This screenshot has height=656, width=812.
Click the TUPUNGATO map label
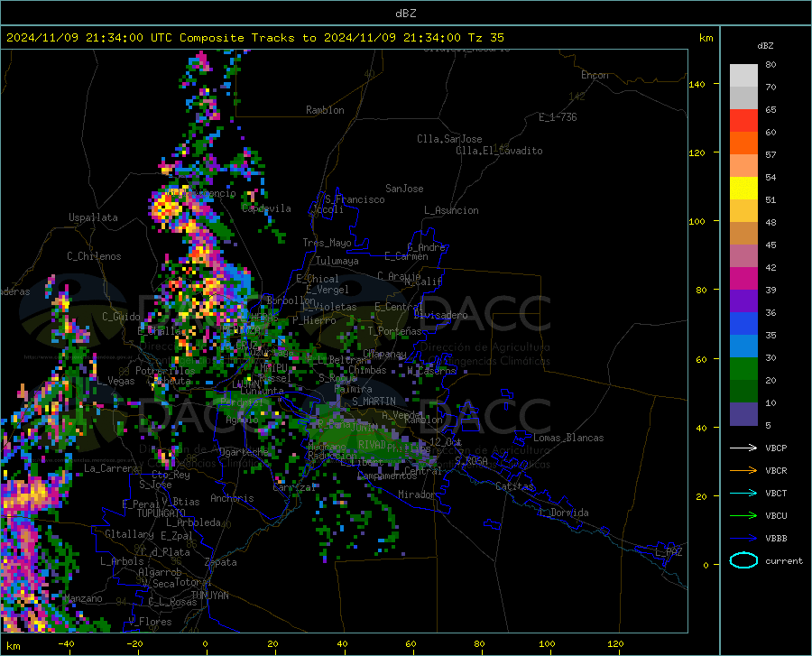[x=161, y=513]
